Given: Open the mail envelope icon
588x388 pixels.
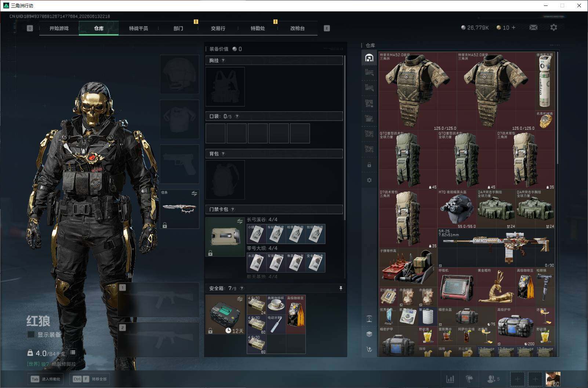Looking at the screenshot, I should [533, 28].
